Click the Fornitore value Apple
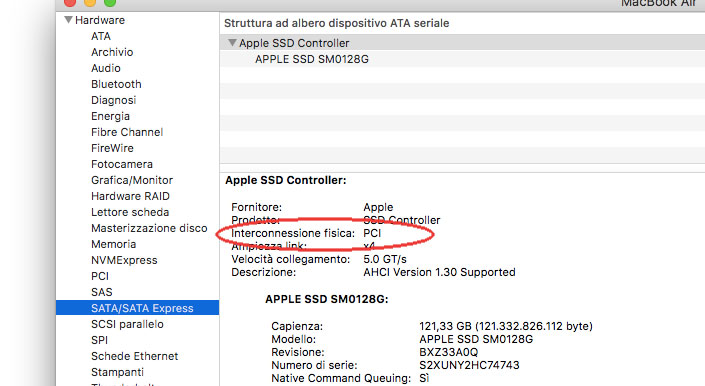The width and height of the screenshot is (705, 386). [x=378, y=207]
